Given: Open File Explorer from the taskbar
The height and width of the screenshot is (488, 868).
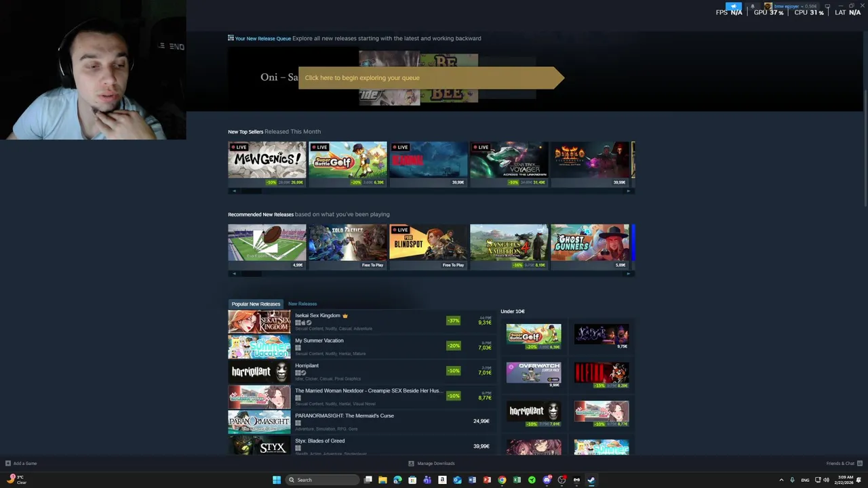Looking at the screenshot, I should (383, 480).
